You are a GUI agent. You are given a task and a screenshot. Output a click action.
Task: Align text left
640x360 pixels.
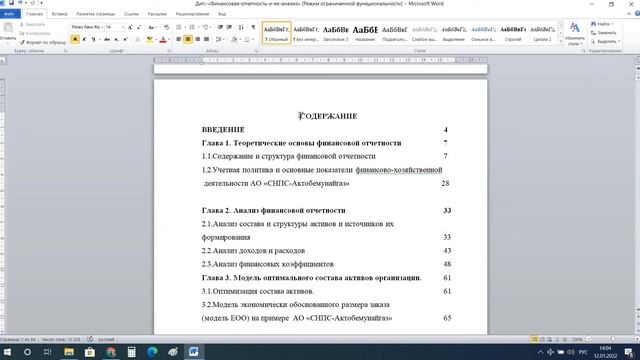point(179,39)
